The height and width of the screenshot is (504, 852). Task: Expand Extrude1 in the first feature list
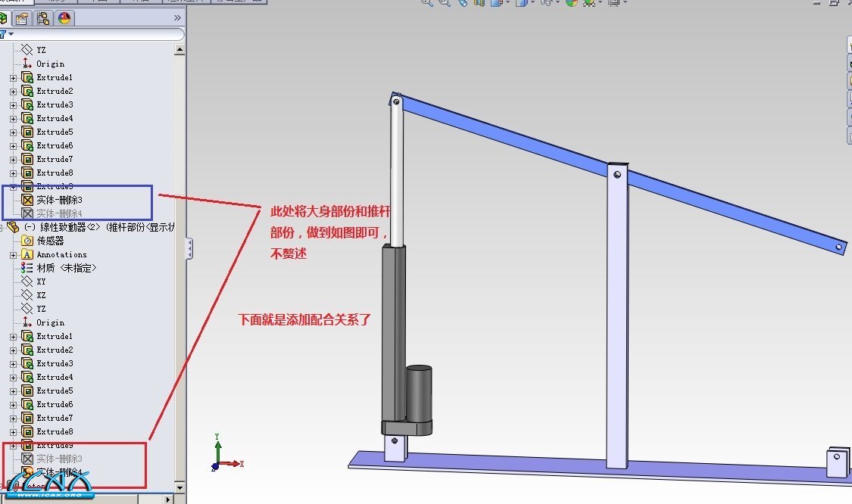(x=13, y=78)
